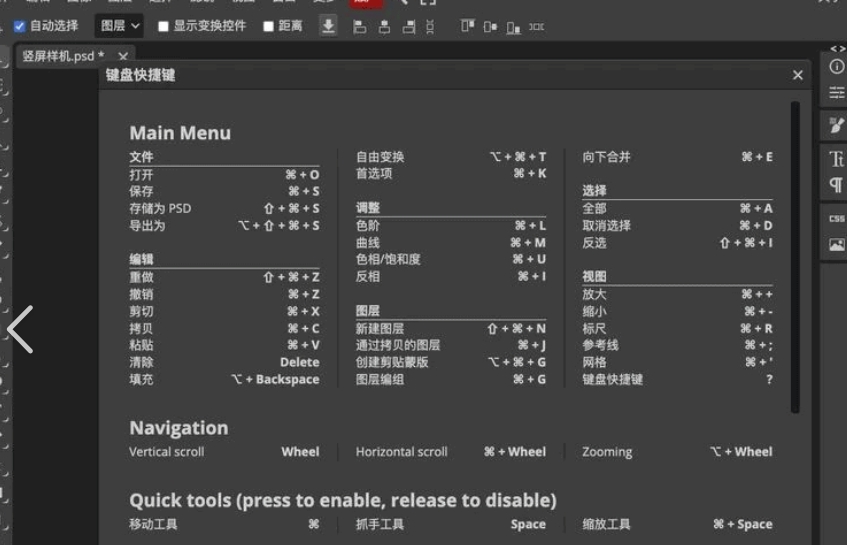Click the 网格 shortcut row

(677, 362)
